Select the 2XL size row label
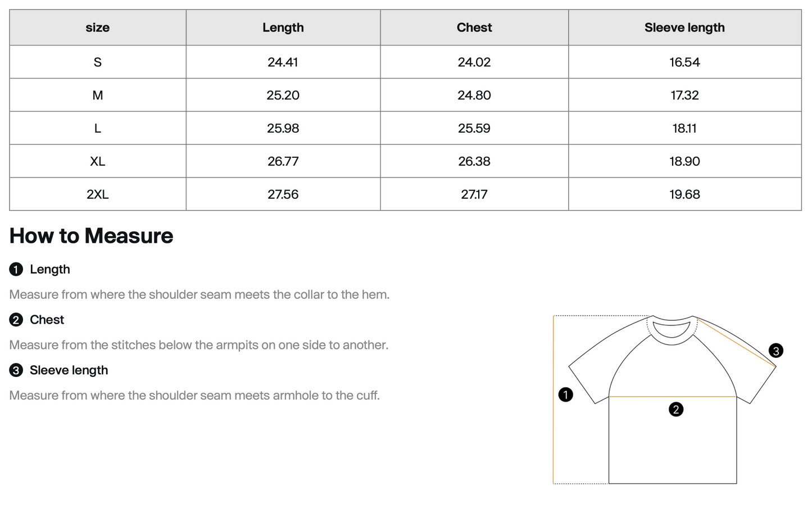This screenshot has width=812, height=527. [98, 195]
